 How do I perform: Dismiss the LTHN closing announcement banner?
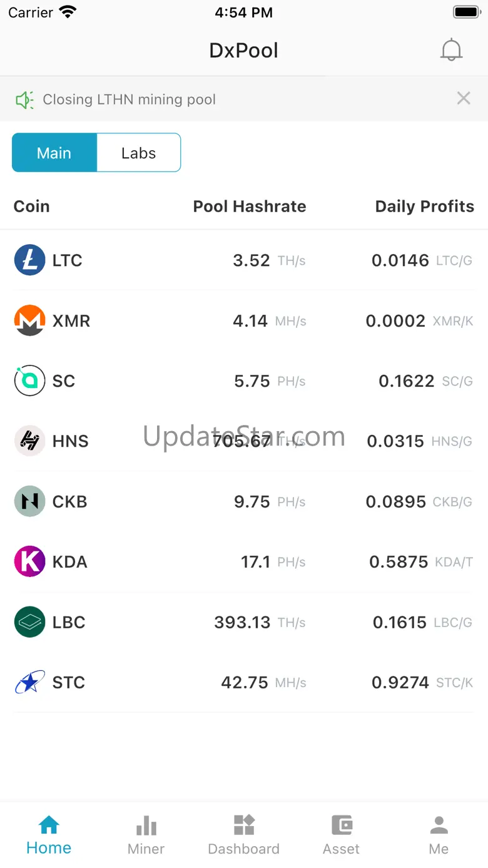pos(463,98)
